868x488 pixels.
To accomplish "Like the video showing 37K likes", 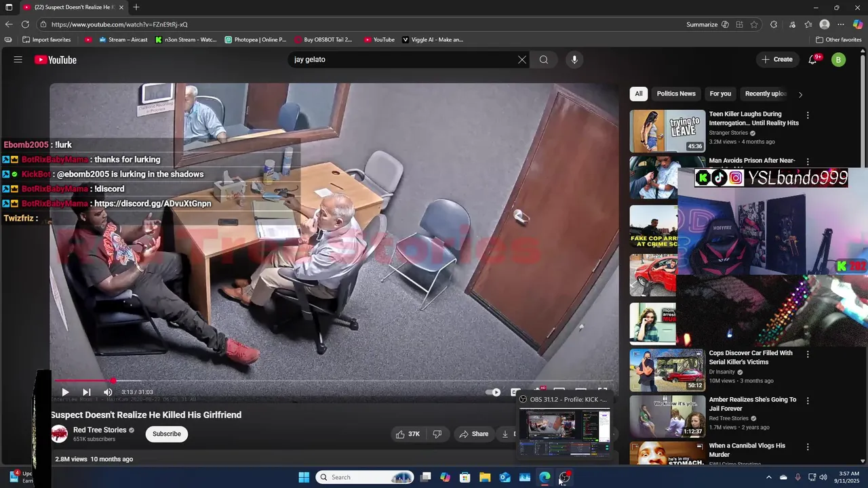I will pyautogui.click(x=408, y=434).
